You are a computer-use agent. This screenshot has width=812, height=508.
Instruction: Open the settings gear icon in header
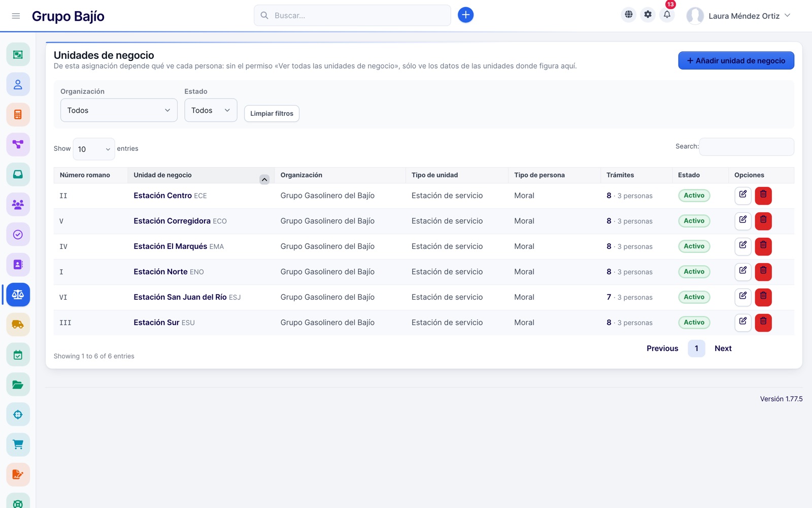648,15
